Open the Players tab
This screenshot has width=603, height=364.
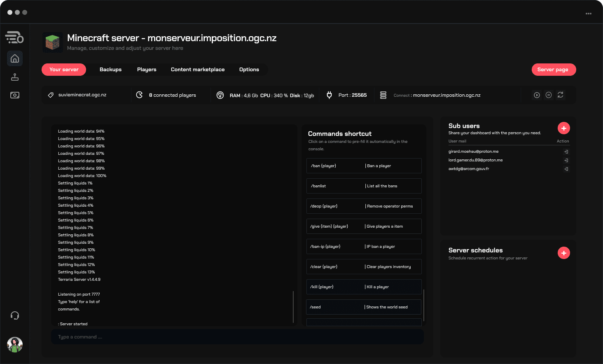point(147,70)
